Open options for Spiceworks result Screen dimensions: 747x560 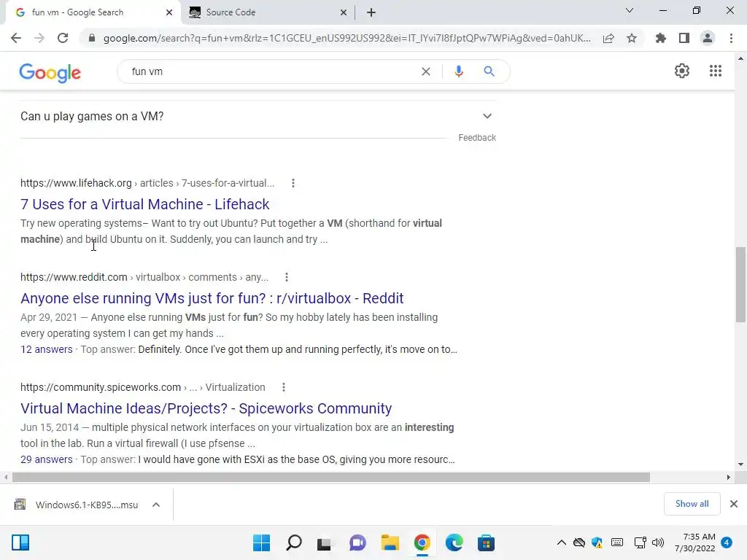(x=284, y=387)
